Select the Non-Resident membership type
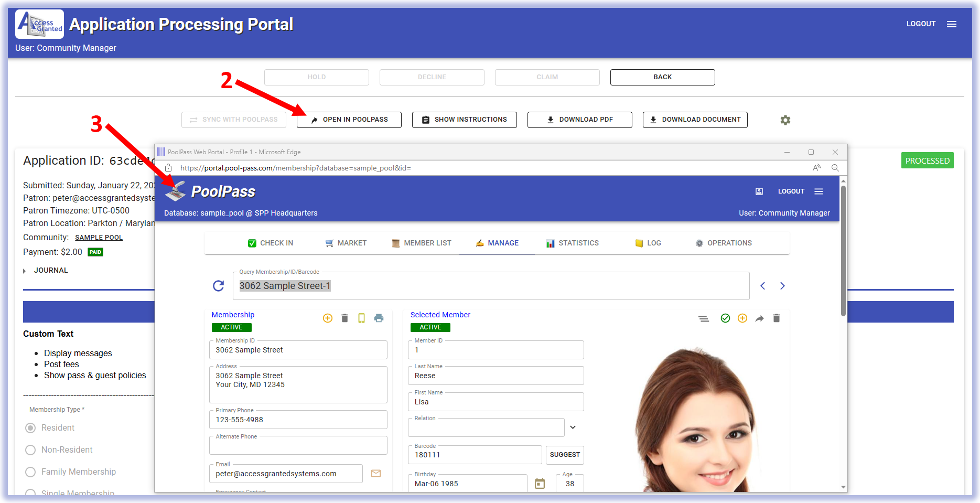The image size is (980, 503). pyautogui.click(x=30, y=450)
